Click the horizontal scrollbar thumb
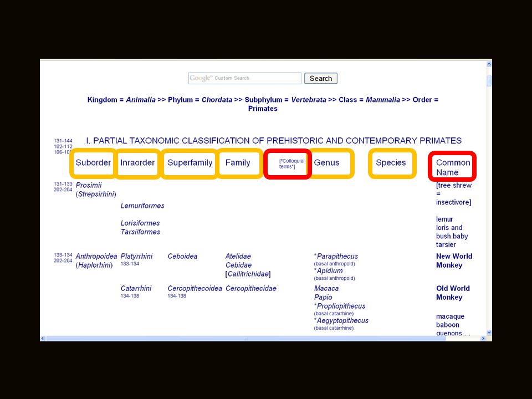 (x=246, y=338)
